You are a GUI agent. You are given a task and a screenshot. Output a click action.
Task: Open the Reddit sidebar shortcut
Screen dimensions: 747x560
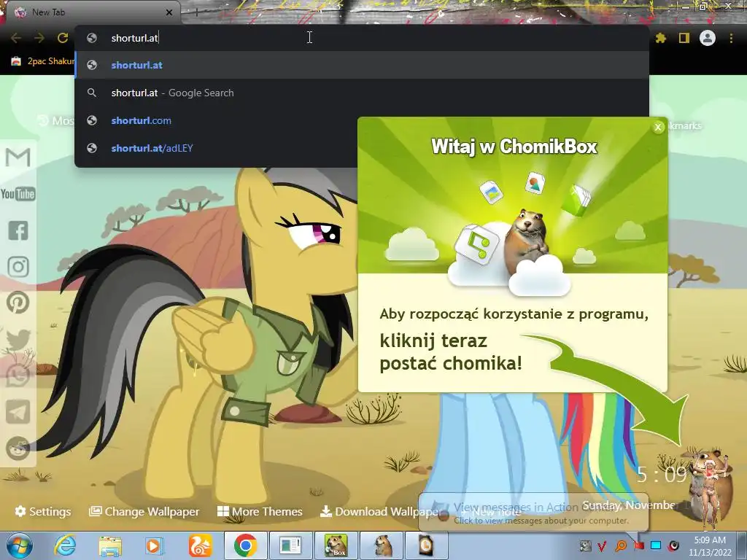[x=18, y=448]
